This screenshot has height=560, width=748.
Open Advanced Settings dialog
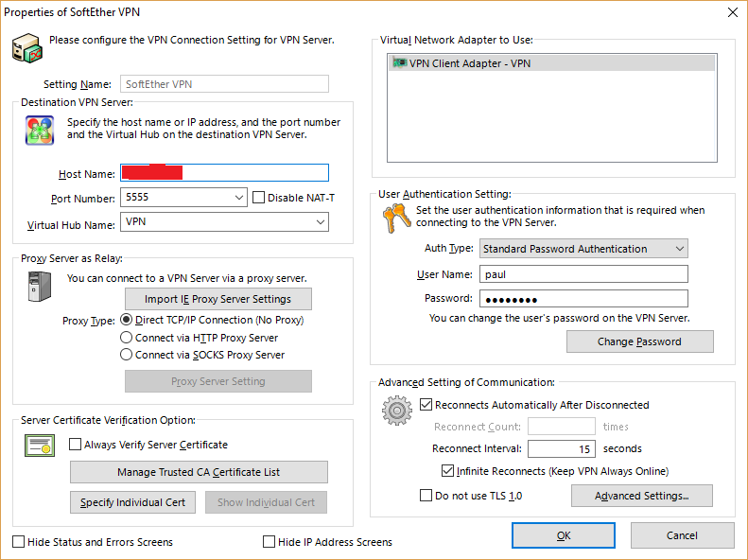[642, 496]
